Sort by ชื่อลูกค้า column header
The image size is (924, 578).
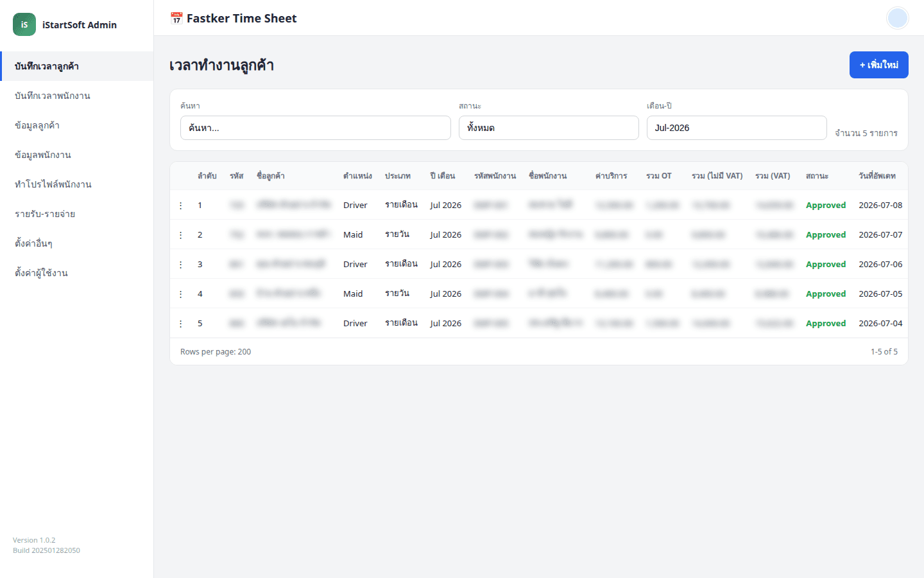pos(271,176)
